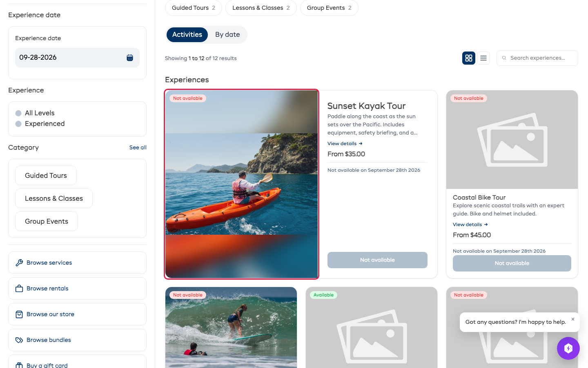View details for Coastal Bike Tour
The image size is (588, 368).
(470, 224)
